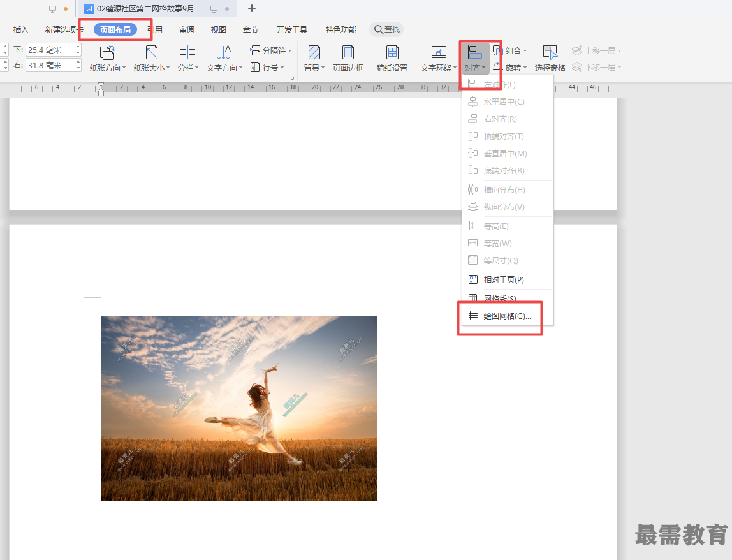Image resolution: width=732 pixels, height=560 pixels.
Task: Click the 组合 group icon
Action: pos(497,50)
